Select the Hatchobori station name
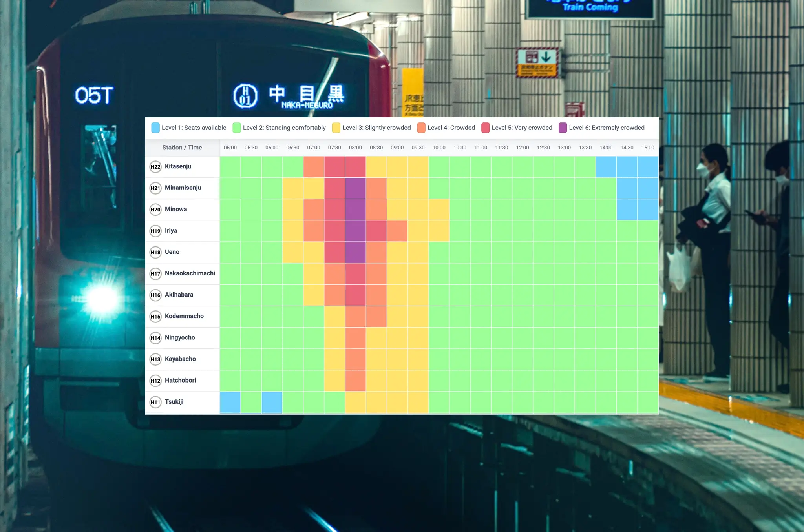Image resolution: width=804 pixels, height=532 pixels. (180, 380)
